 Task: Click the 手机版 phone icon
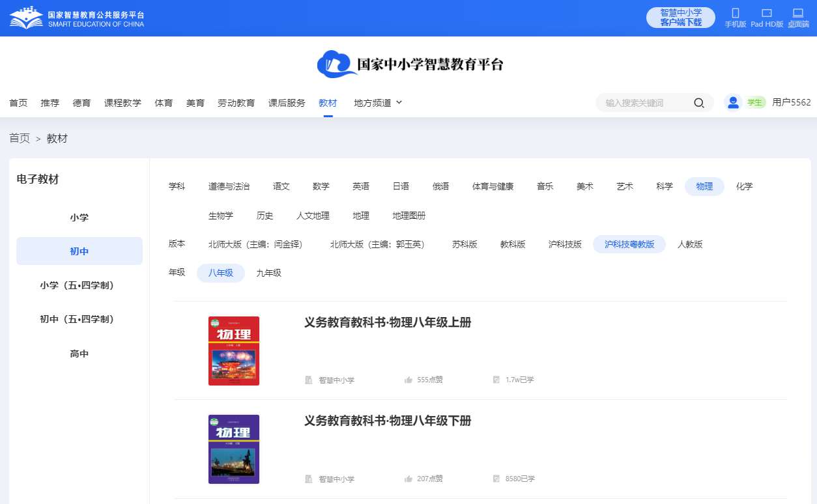736,13
